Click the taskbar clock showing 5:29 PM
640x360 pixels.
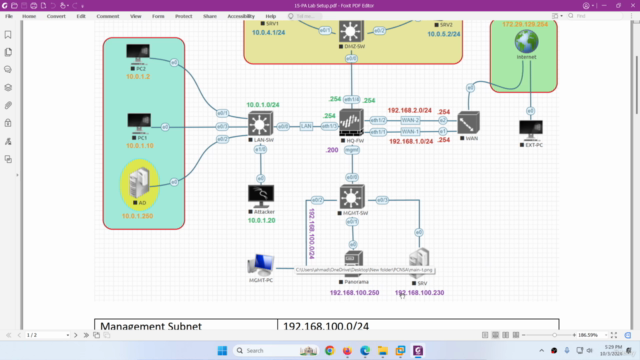tap(611, 350)
